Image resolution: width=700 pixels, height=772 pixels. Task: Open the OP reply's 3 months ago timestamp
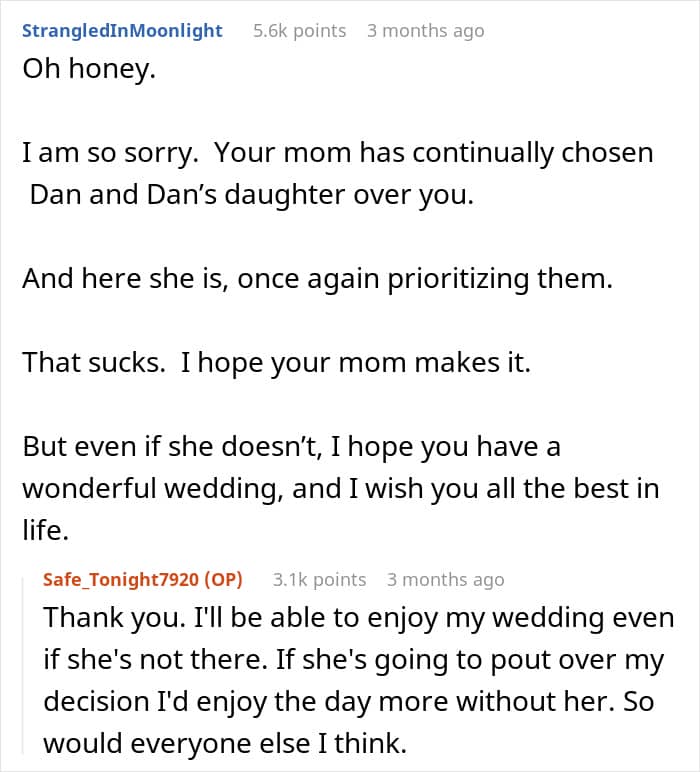point(445,580)
